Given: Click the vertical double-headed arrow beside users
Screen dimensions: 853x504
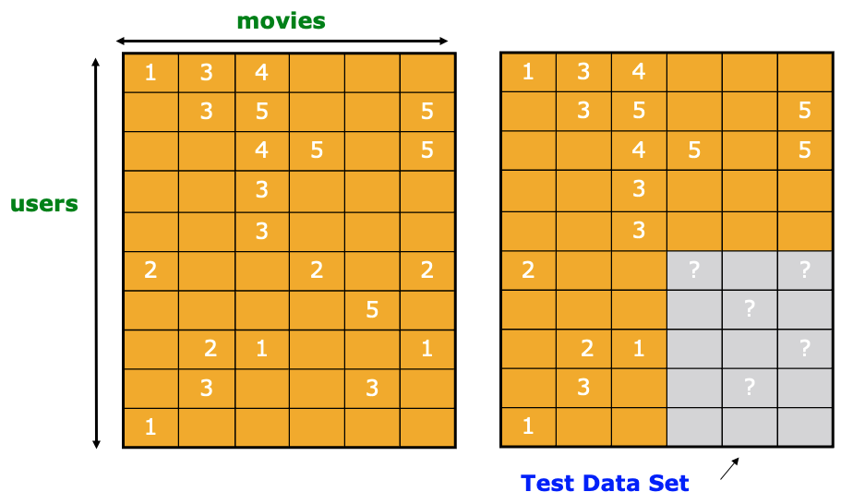Looking at the screenshot, I should (96, 253).
